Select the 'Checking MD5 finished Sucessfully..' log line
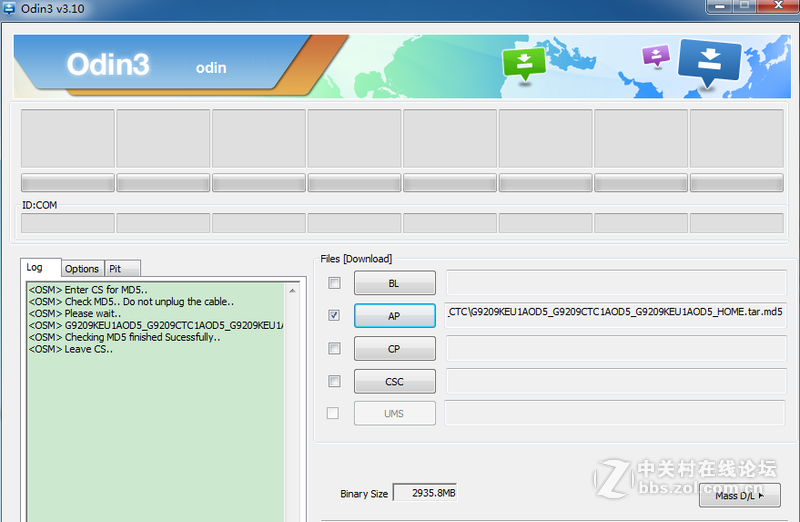800x522 pixels. click(124, 337)
